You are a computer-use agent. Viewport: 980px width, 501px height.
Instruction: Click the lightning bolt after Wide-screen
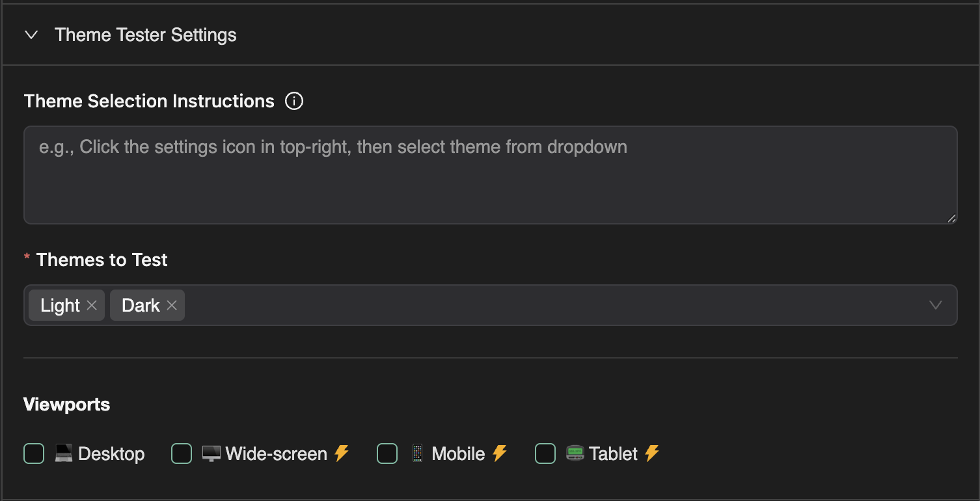coord(342,453)
